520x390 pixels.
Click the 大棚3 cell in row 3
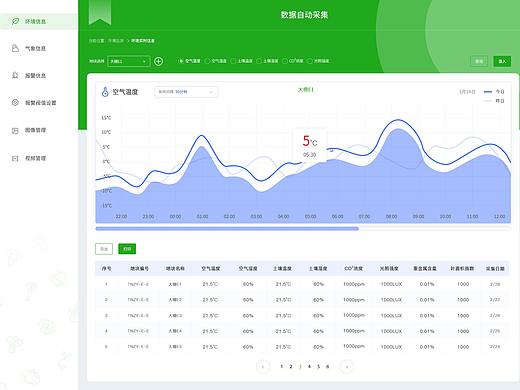point(175,316)
